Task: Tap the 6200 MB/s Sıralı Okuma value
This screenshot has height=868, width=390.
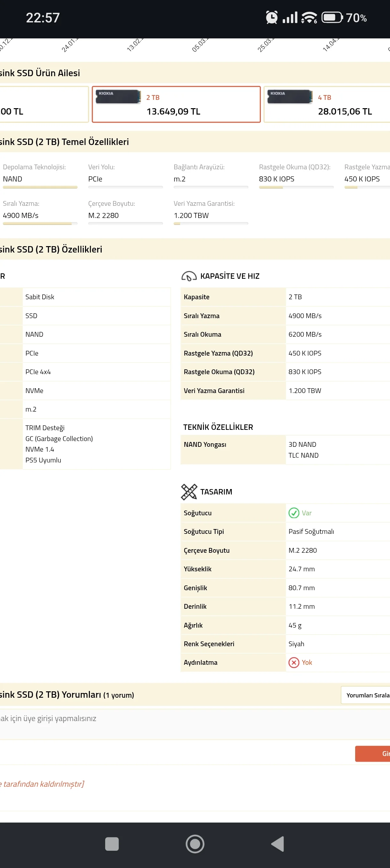Action: pos(305,334)
